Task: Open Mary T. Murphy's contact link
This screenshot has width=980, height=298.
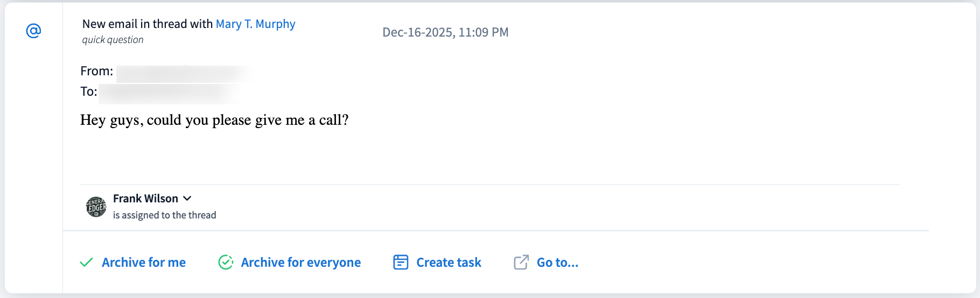Action: pyautogui.click(x=255, y=24)
